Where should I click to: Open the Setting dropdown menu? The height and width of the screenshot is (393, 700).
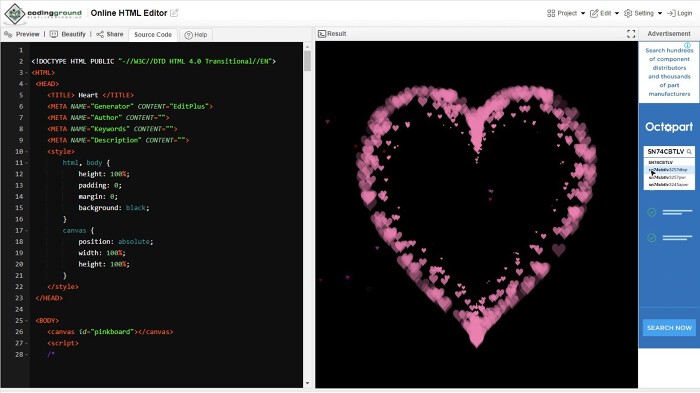pos(643,13)
